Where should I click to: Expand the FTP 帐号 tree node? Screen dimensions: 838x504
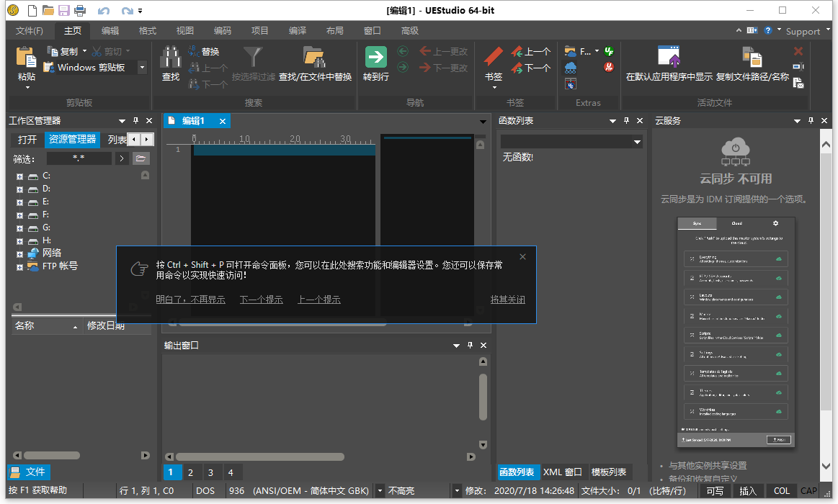tap(19, 267)
